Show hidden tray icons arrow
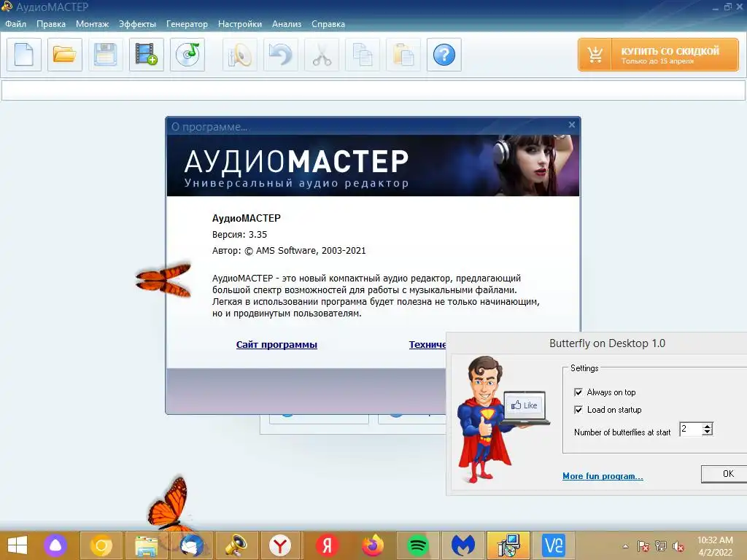The width and height of the screenshot is (747, 560). (625, 546)
